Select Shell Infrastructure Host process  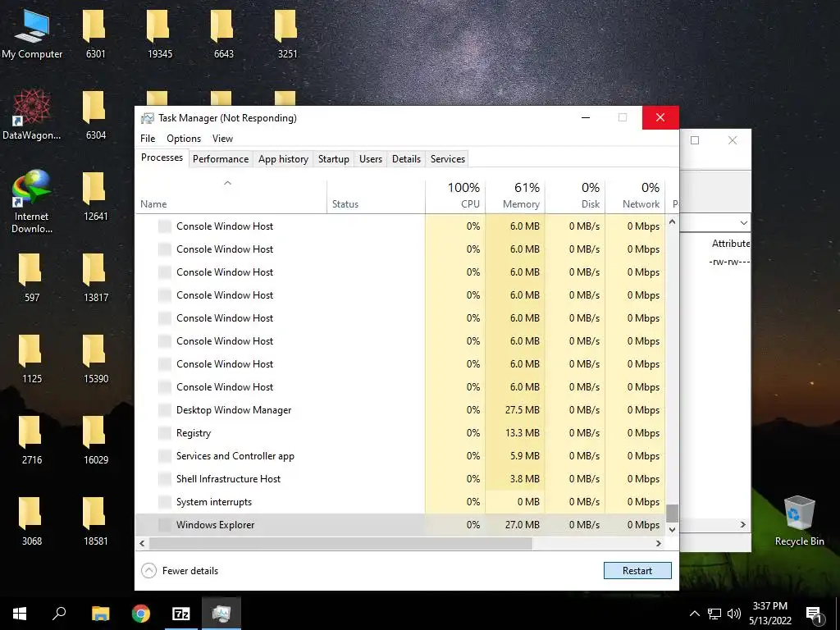pyautogui.click(x=400, y=479)
